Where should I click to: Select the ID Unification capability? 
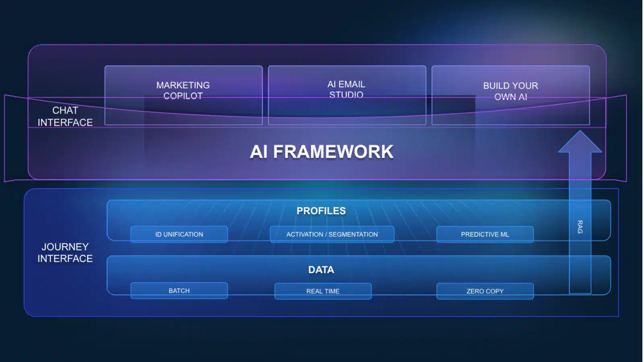tap(179, 234)
